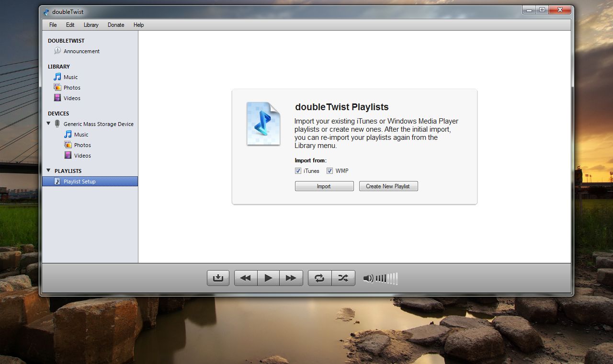Click the DOUBLETWIST section header
Viewport: 613px width, 364px height.
click(x=66, y=41)
